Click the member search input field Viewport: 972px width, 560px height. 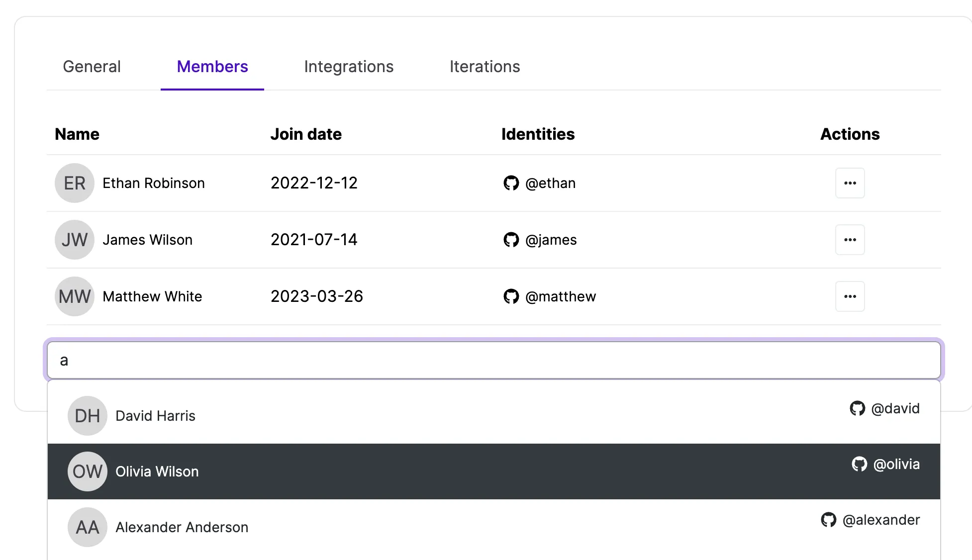click(494, 360)
